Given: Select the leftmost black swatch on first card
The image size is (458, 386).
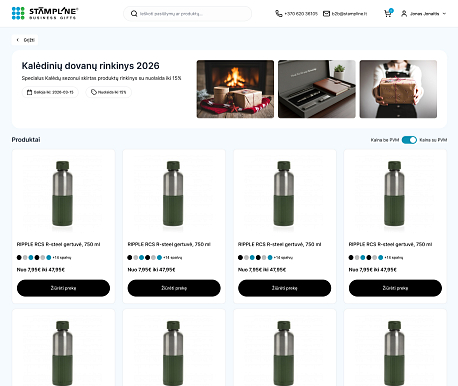Looking at the screenshot, I should pyautogui.click(x=19, y=257).
